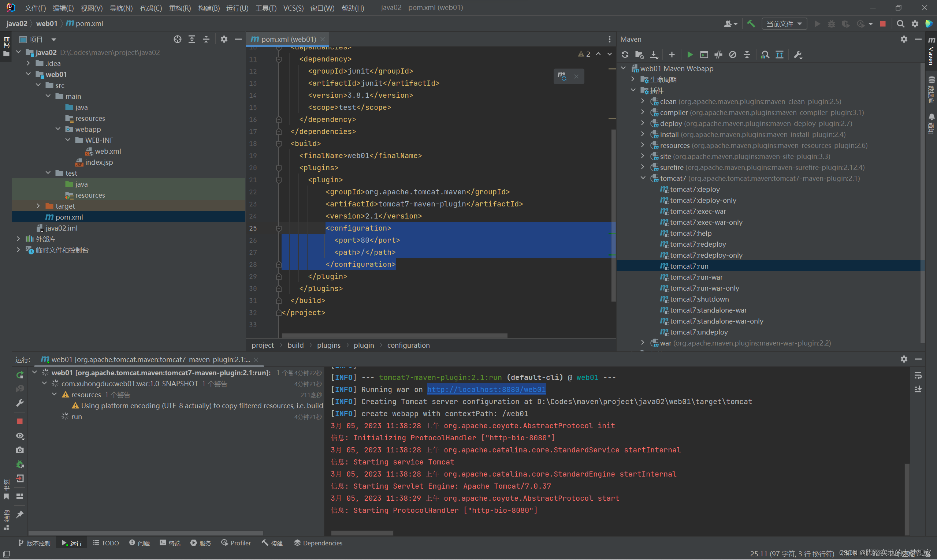Viewport: 937px width, 560px height.
Task: Go to next highlighted warning arrow
Action: click(609, 54)
